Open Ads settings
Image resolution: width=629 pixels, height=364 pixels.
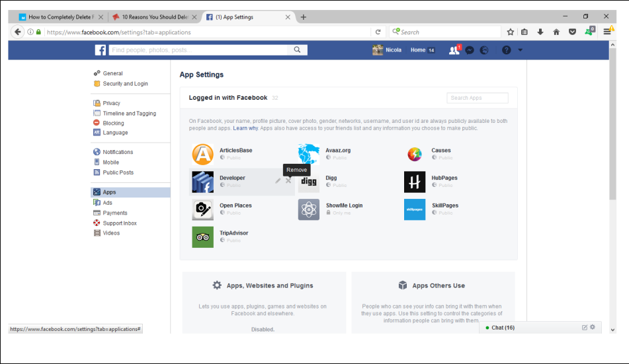108,203
